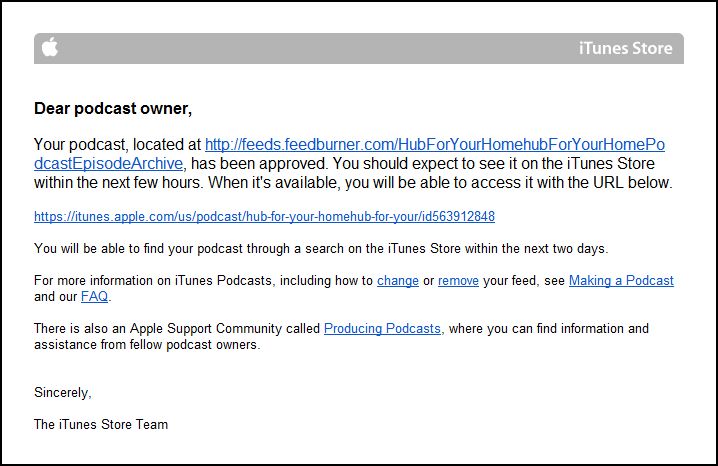This screenshot has width=718, height=466.
Task: Open the feeds.feedburner.com podcast feed link
Action: pos(434,145)
